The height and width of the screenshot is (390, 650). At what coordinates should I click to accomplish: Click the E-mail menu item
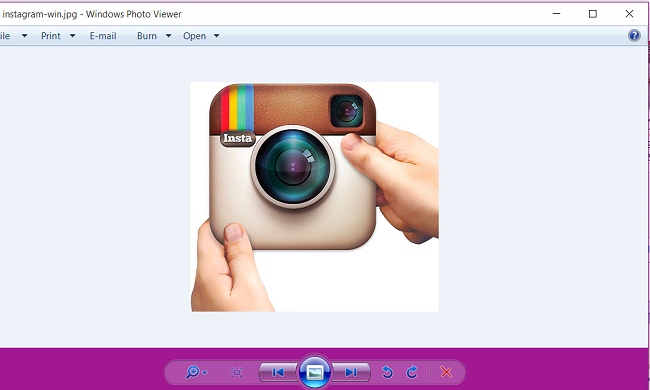pyautogui.click(x=103, y=36)
